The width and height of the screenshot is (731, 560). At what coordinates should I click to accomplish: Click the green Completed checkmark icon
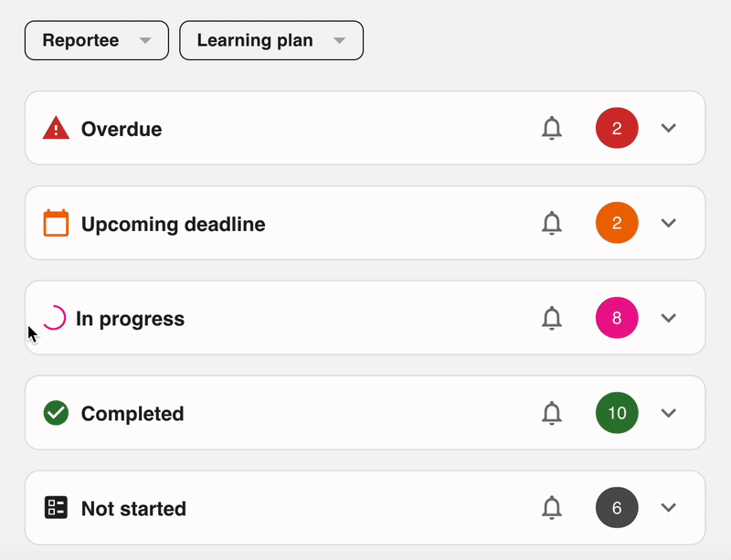[56, 413]
